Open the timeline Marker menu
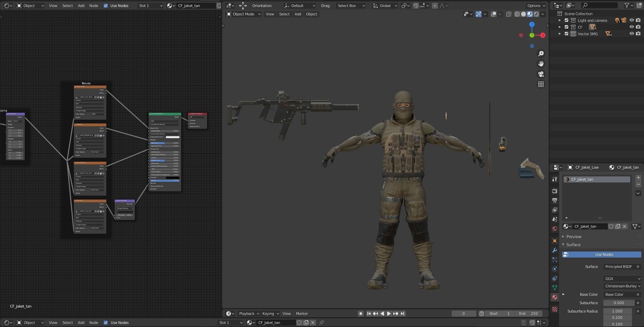Screen dimensions: 644x327 pos(302,314)
